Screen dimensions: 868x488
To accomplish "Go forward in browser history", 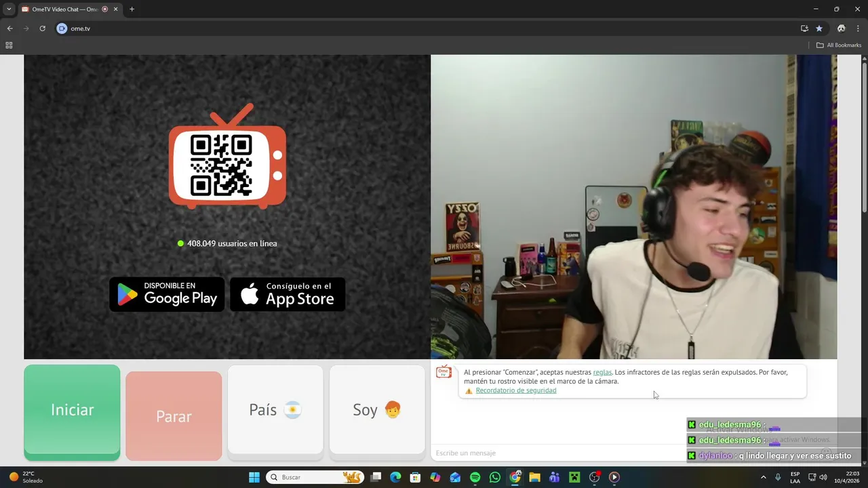I will 26,28.
